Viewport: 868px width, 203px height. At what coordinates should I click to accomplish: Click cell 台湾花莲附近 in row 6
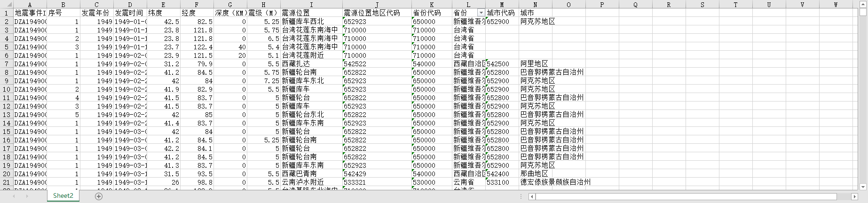pyautogui.click(x=311, y=55)
